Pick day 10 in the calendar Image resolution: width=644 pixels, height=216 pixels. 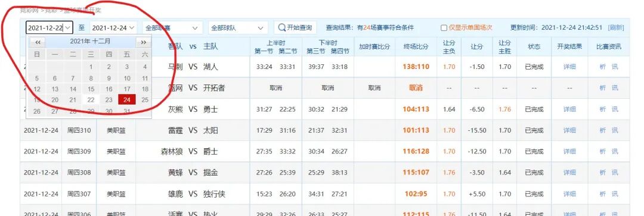tap(127, 78)
